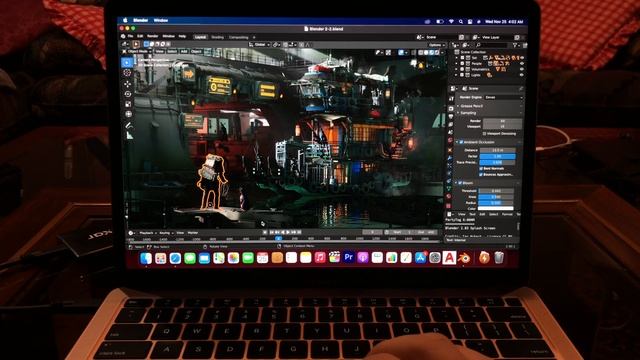Open the viewport Options dropdown

[436, 45]
